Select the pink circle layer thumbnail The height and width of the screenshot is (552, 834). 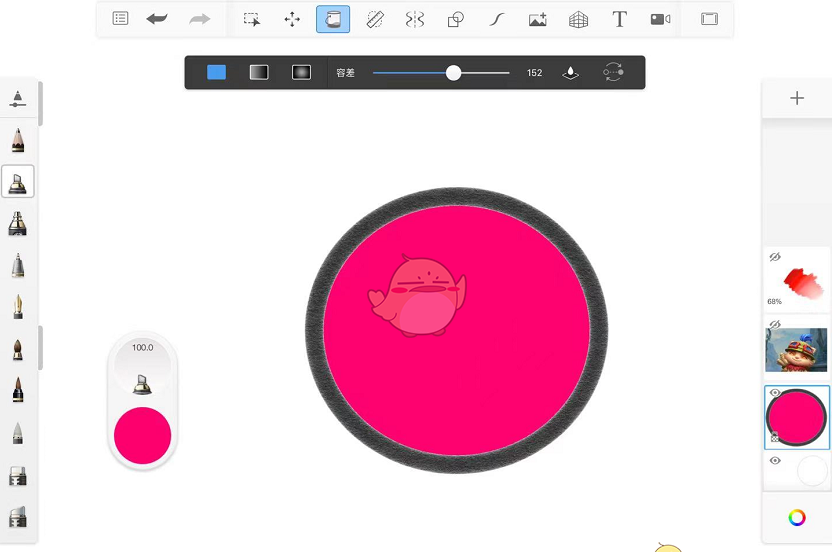[797, 417]
